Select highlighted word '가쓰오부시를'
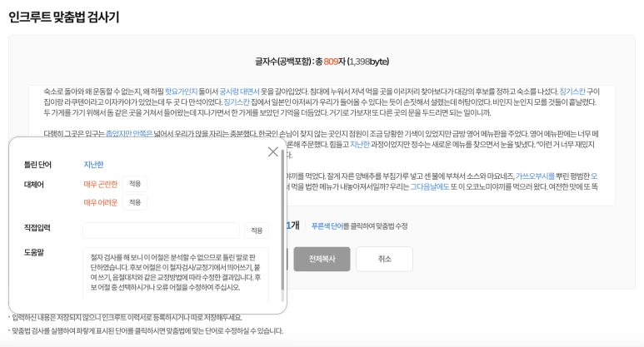644x347 pixels. tap(535, 176)
